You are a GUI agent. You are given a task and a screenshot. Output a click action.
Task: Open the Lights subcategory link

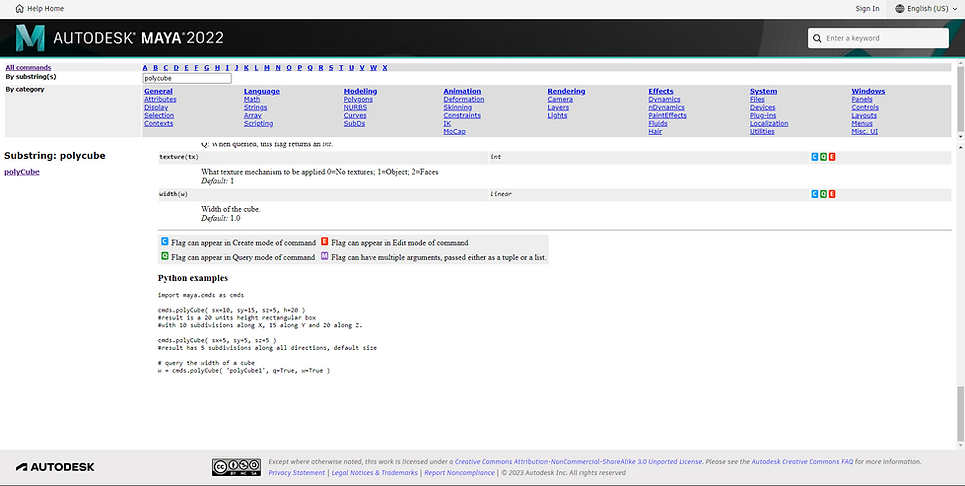coord(557,115)
